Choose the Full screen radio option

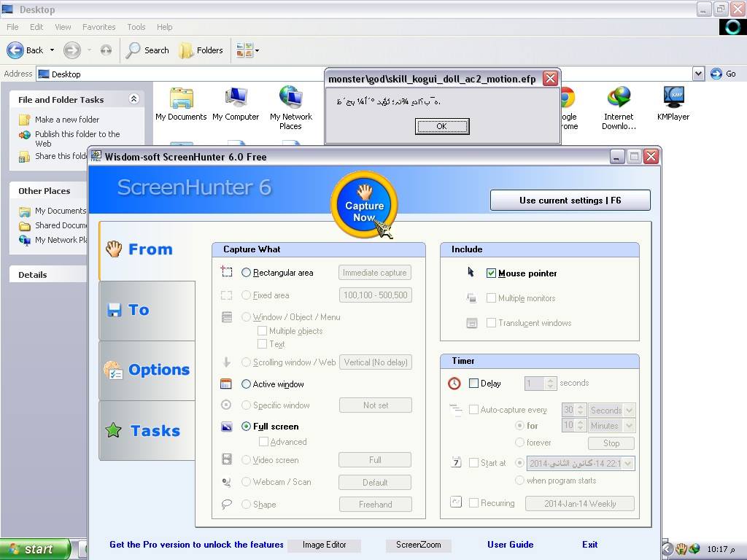[246, 426]
